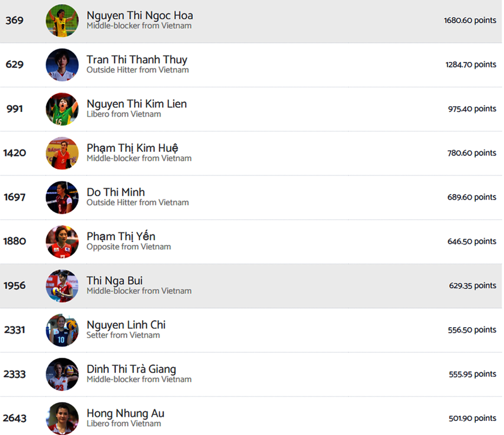Go to Nguyen Thi Kim Lien's profile name
Viewport: 504px width, 435px height.
click(x=137, y=104)
